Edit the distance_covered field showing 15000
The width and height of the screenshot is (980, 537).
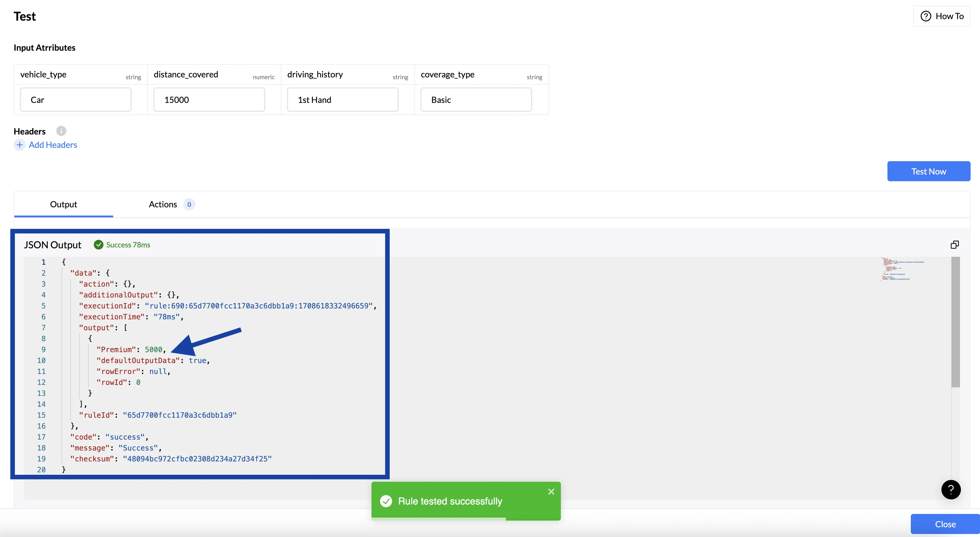(x=209, y=100)
